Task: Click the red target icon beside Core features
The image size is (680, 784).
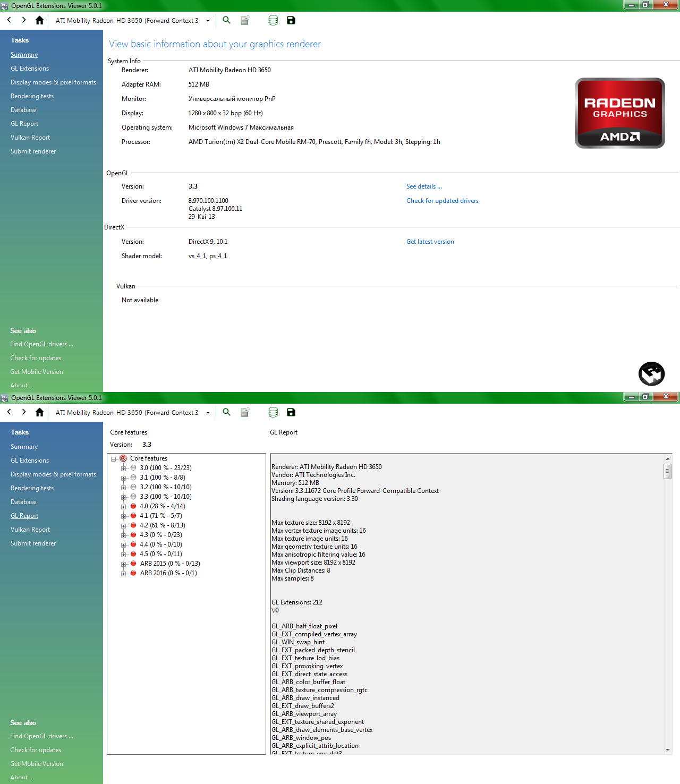Action: (x=123, y=458)
